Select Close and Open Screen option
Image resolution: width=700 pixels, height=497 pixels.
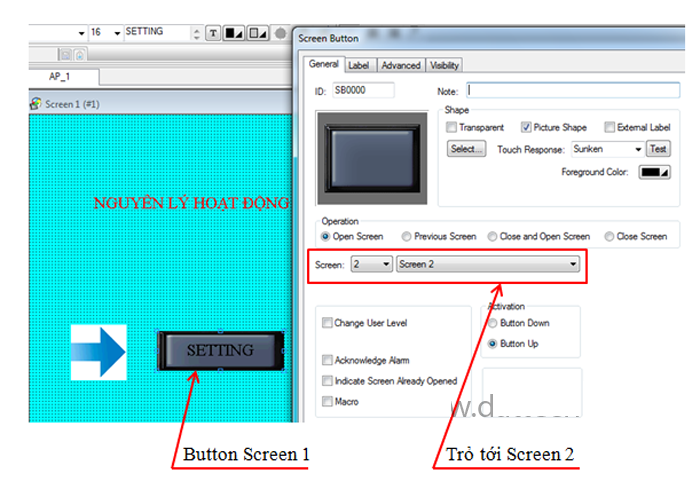[x=492, y=237]
